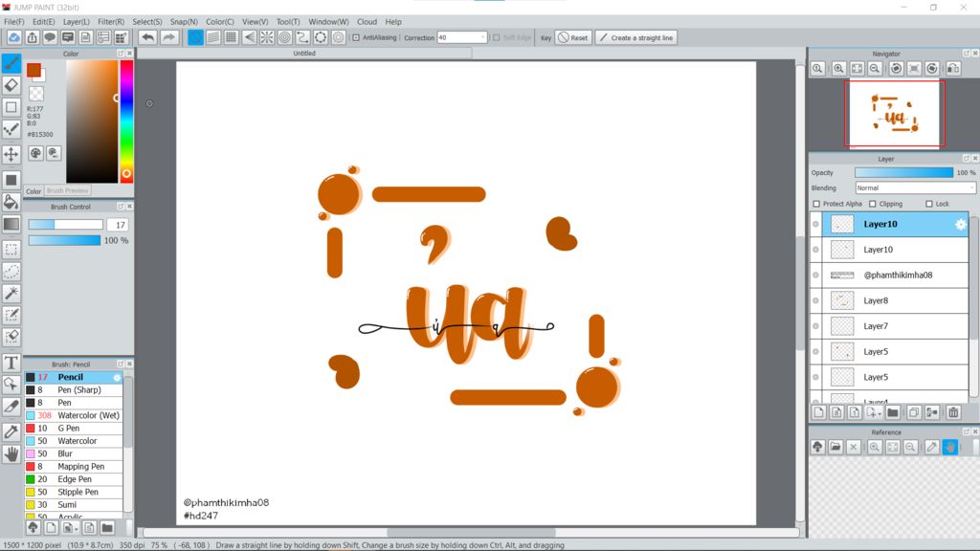This screenshot has height=551, width=980.
Task: Select the G Pen brush
Action: [x=74, y=428]
